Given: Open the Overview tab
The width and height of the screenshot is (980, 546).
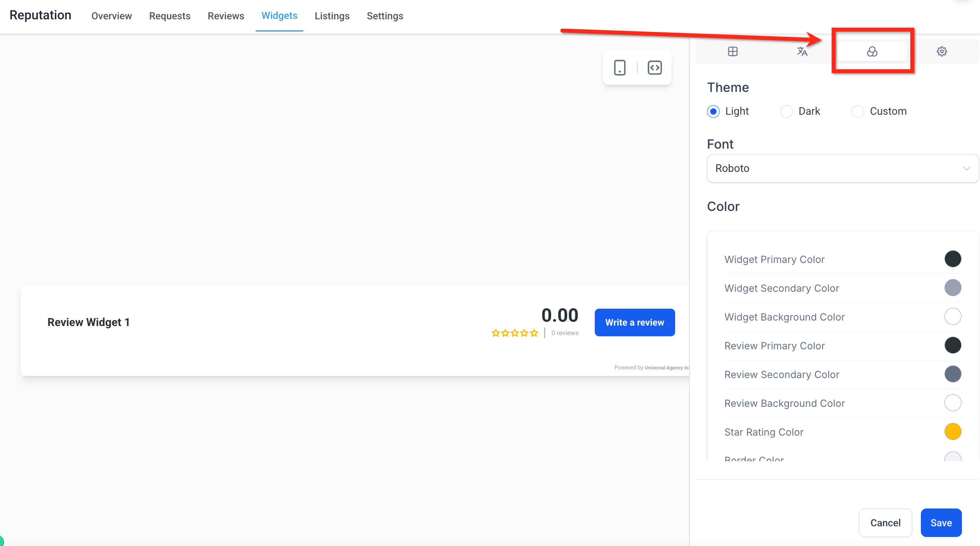Looking at the screenshot, I should coord(111,16).
